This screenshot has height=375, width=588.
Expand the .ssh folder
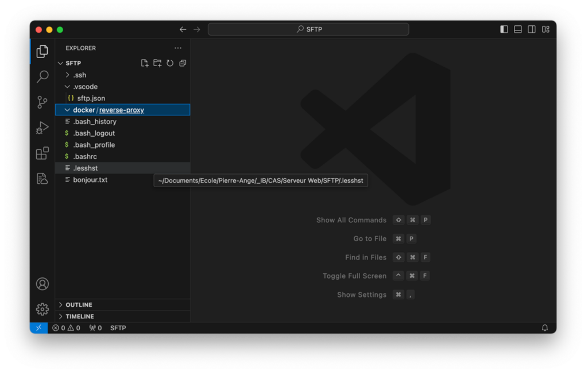[x=123, y=75]
